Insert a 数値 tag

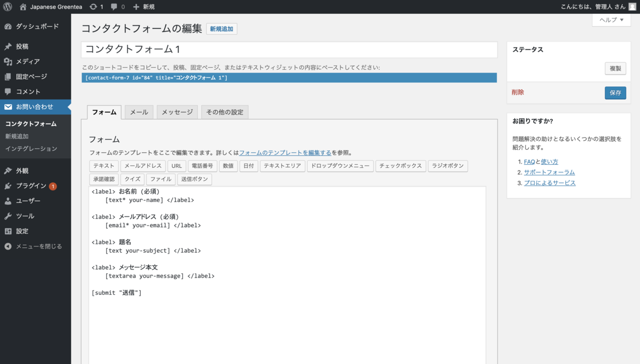pyautogui.click(x=228, y=166)
